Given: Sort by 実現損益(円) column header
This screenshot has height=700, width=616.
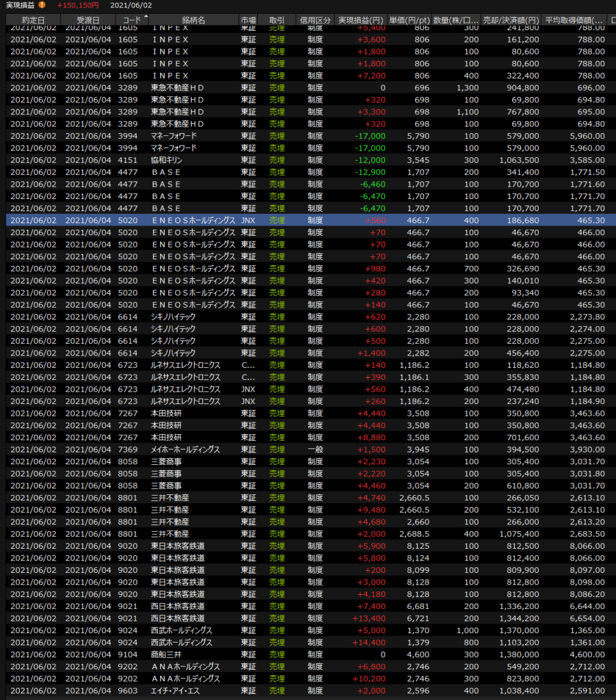Looking at the screenshot, I should pos(362,20).
